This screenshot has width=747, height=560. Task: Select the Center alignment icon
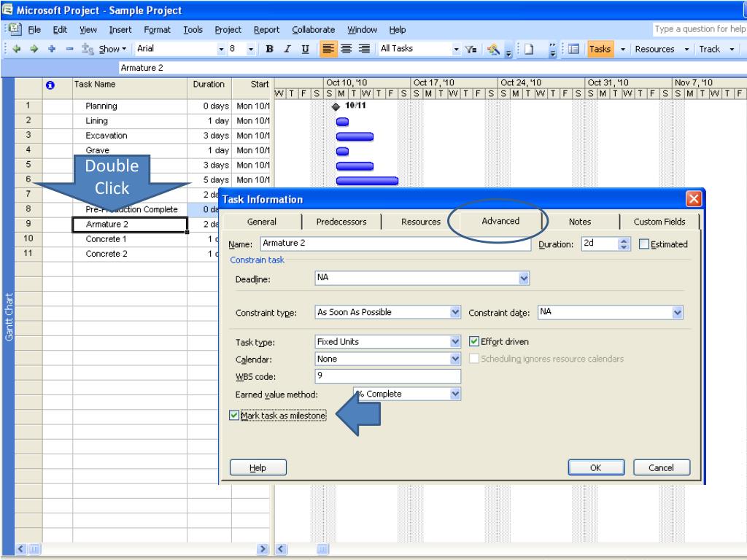tap(347, 49)
